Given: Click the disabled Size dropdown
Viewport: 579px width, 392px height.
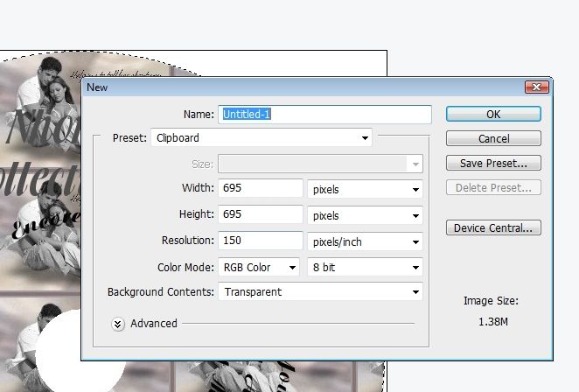Looking at the screenshot, I should click(320, 164).
